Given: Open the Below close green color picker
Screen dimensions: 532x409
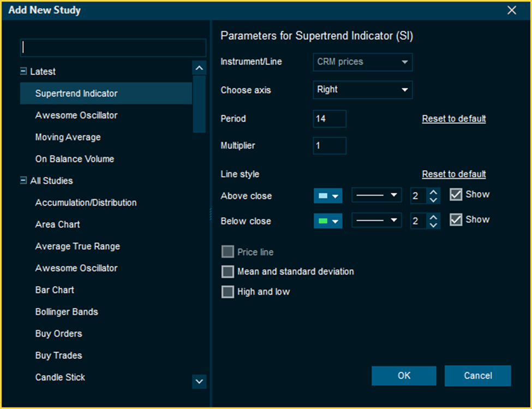Looking at the screenshot, I should [x=327, y=221].
